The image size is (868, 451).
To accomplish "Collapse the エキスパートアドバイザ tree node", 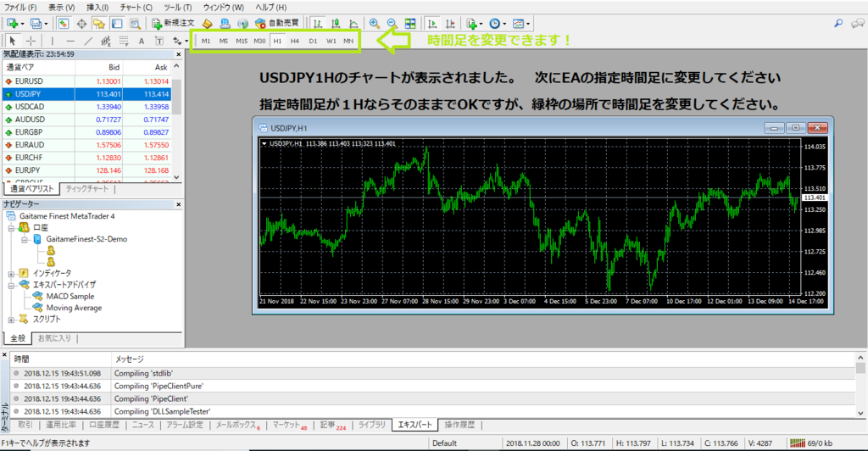I will point(10,286).
